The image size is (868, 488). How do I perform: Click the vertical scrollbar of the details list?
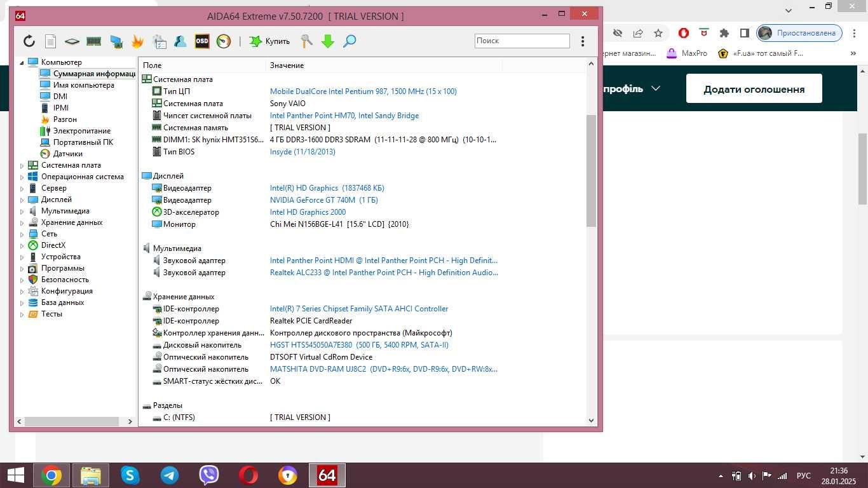[591, 172]
